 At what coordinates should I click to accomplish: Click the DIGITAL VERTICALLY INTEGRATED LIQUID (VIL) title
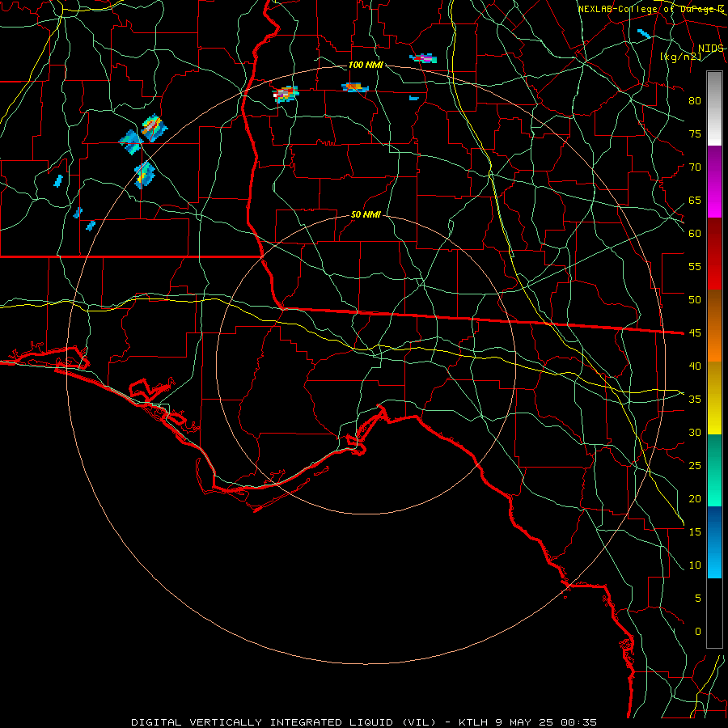(x=284, y=722)
